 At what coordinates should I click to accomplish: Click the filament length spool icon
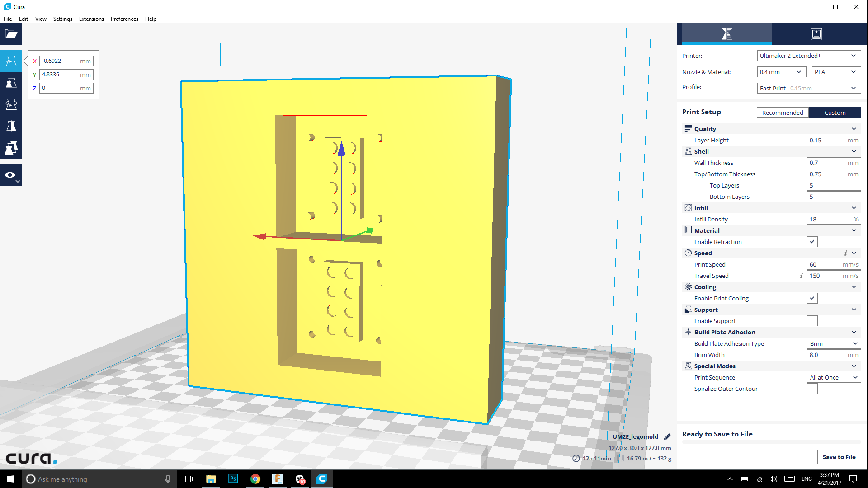pyautogui.click(x=621, y=458)
